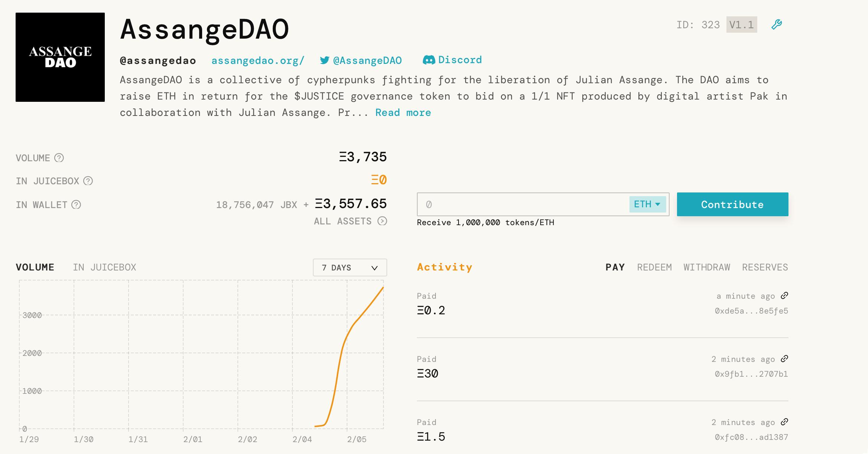Open the Discord icon link
Image resolution: width=868 pixels, height=454 pixels.
430,59
